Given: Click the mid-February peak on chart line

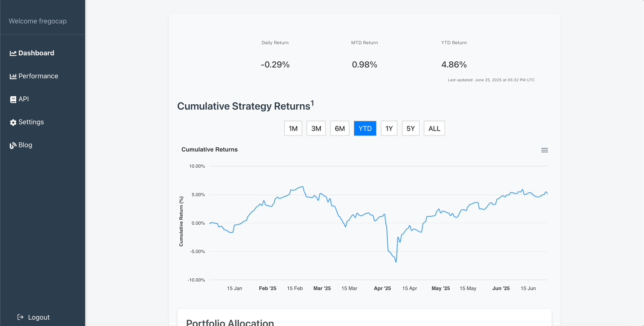Looking at the screenshot, I should [x=302, y=186].
